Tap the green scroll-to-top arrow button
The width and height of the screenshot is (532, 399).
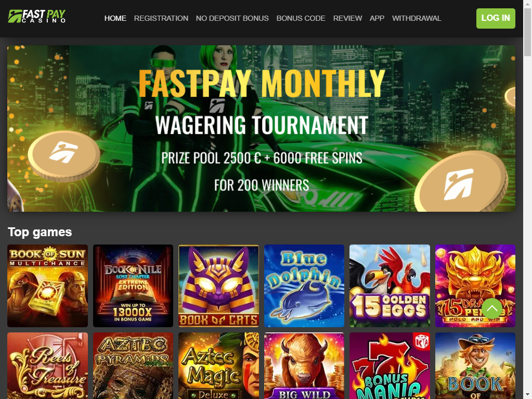click(491, 308)
